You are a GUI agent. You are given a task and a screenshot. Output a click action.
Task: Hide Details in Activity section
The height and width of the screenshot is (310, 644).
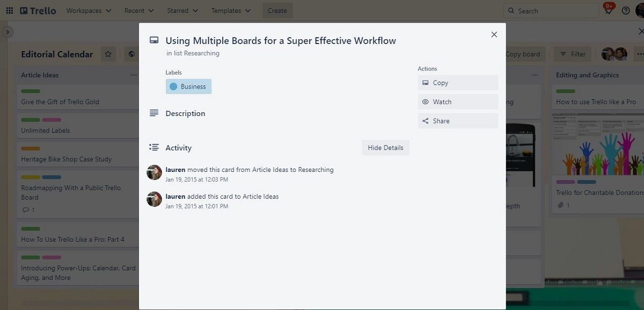click(x=385, y=148)
